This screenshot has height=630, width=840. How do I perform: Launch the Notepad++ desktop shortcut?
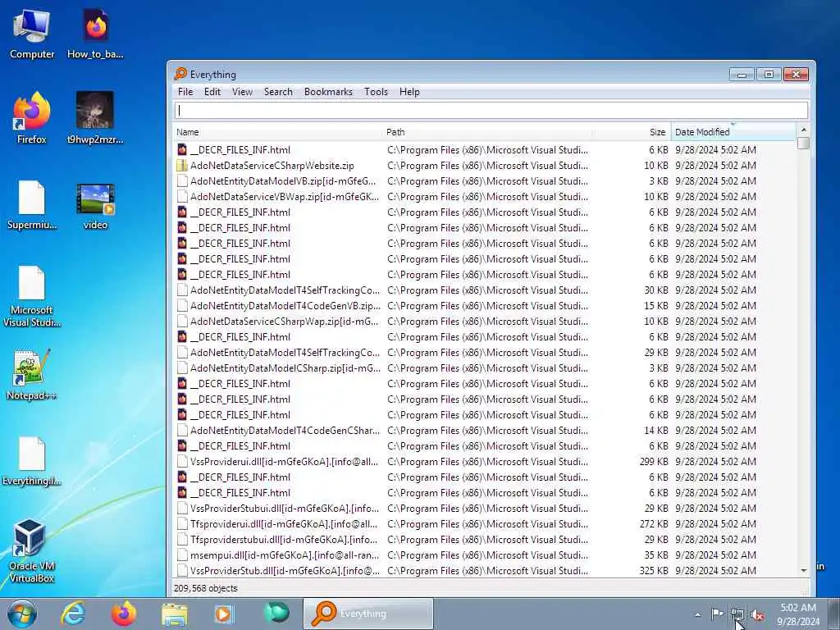click(32, 375)
